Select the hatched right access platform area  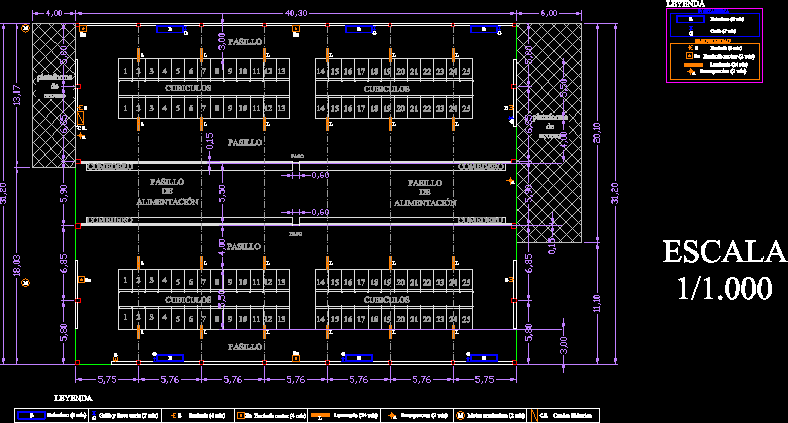pyautogui.click(x=549, y=133)
